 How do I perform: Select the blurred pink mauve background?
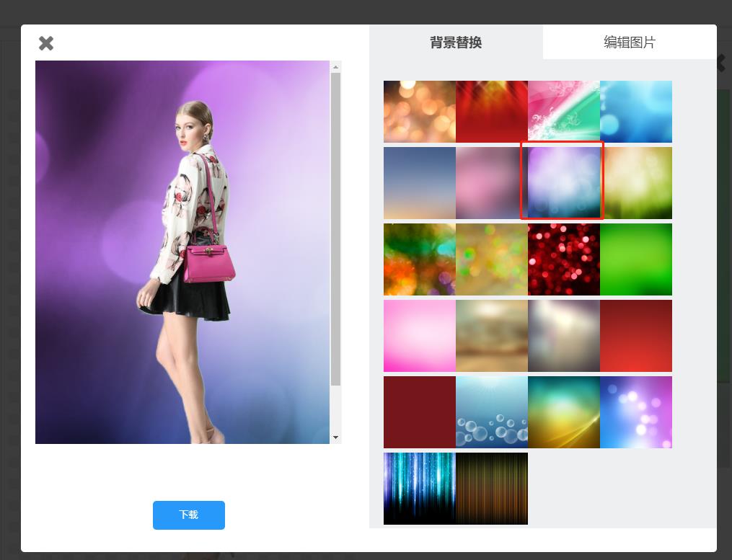coord(492,183)
